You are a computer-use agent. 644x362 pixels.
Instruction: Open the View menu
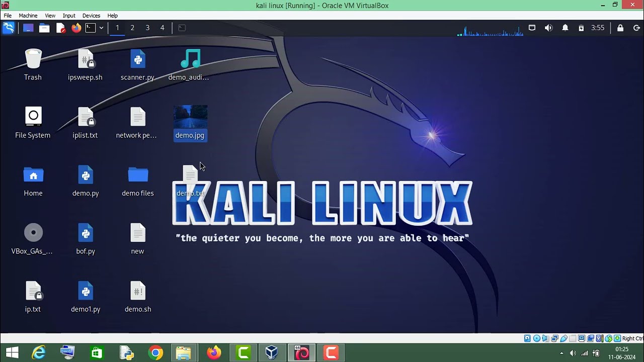pos(50,16)
